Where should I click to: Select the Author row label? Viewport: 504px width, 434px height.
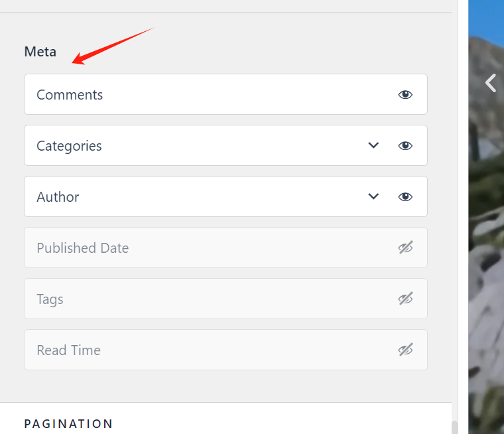(x=58, y=197)
